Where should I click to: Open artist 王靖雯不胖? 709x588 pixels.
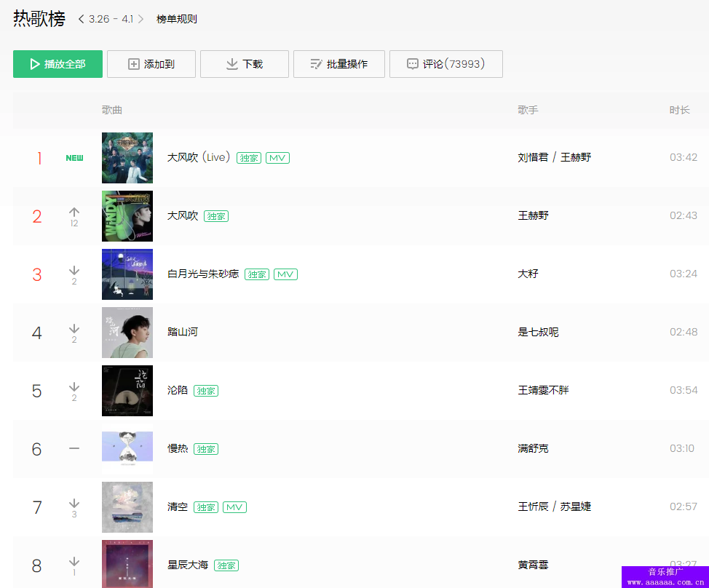pos(543,391)
